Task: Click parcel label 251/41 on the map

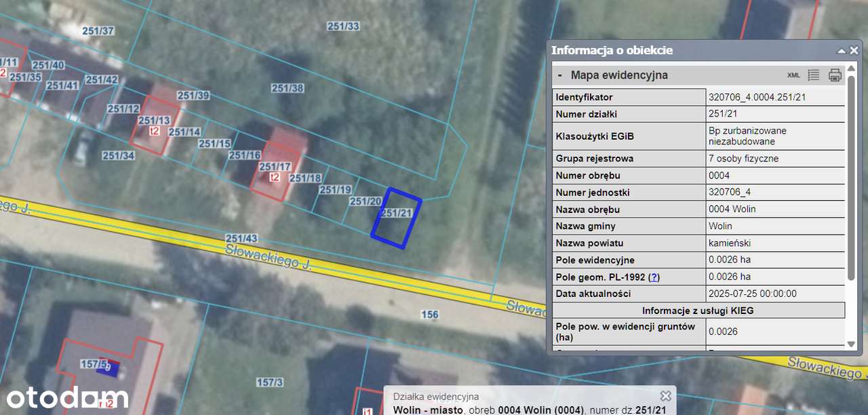Action: [62, 85]
